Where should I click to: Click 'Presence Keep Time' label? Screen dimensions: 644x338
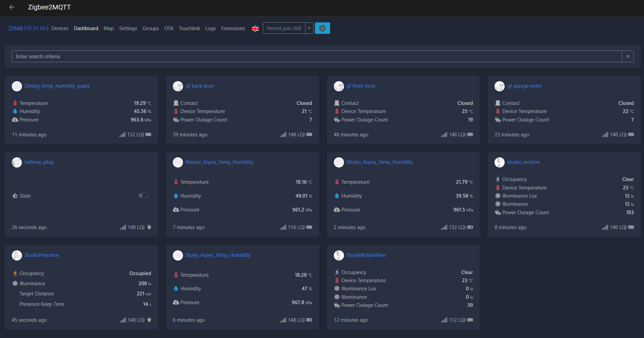(42, 304)
